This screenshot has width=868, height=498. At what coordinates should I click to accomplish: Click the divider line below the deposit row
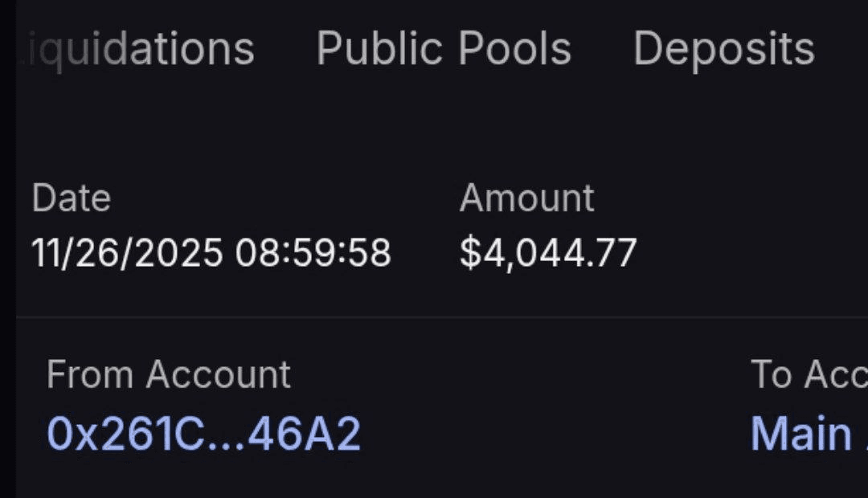[x=434, y=317]
